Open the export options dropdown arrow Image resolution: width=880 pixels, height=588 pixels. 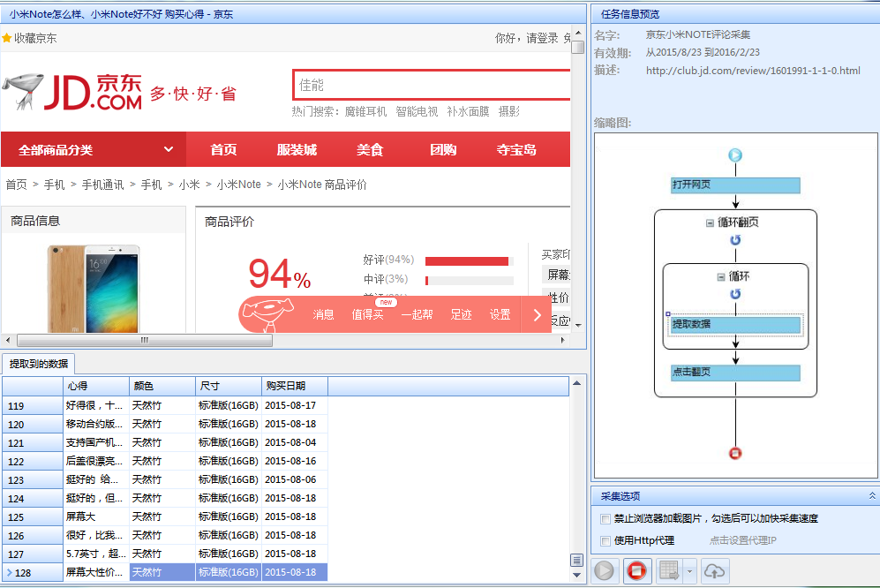(x=689, y=571)
